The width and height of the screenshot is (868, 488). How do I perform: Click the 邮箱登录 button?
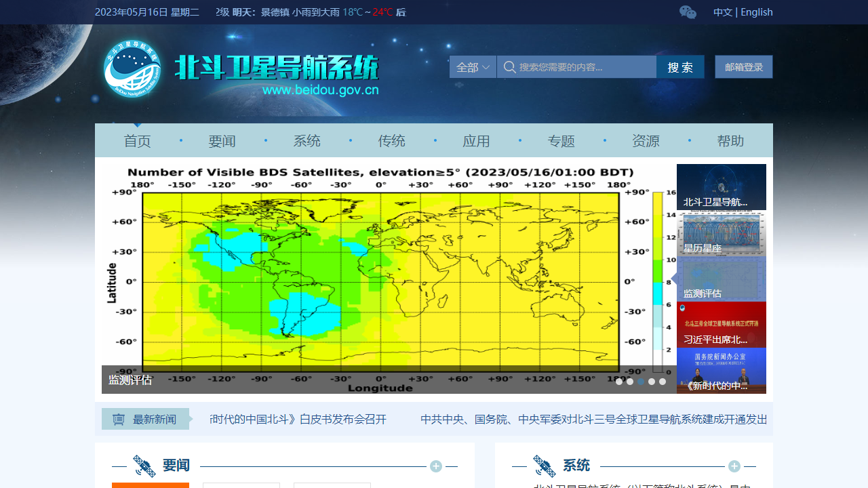(744, 66)
